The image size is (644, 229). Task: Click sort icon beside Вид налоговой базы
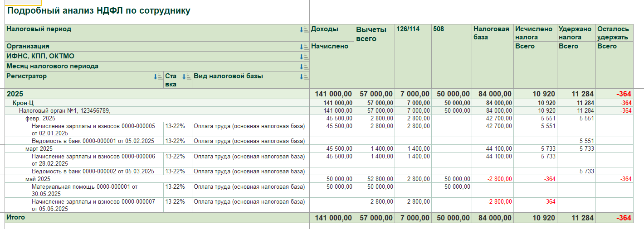(304, 76)
